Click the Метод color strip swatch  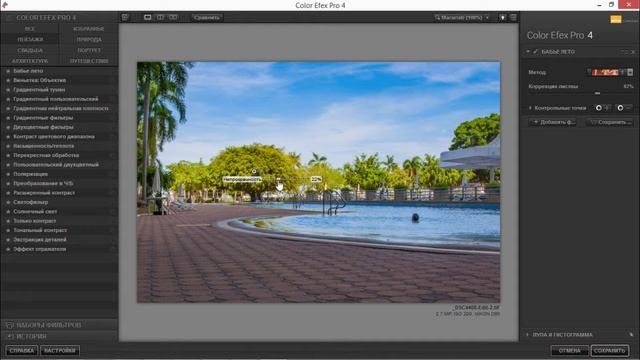tap(605, 72)
